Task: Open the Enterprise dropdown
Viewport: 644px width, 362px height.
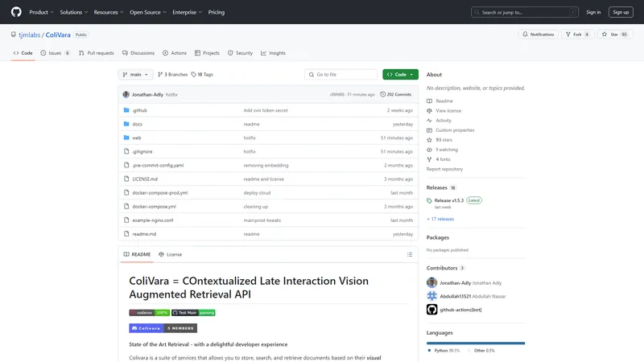Action: click(187, 12)
